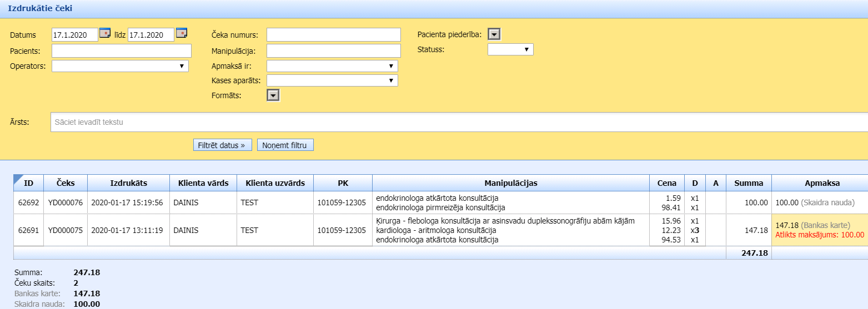Select receipt row YD000076
868x309 pixels.
point(66,203)
